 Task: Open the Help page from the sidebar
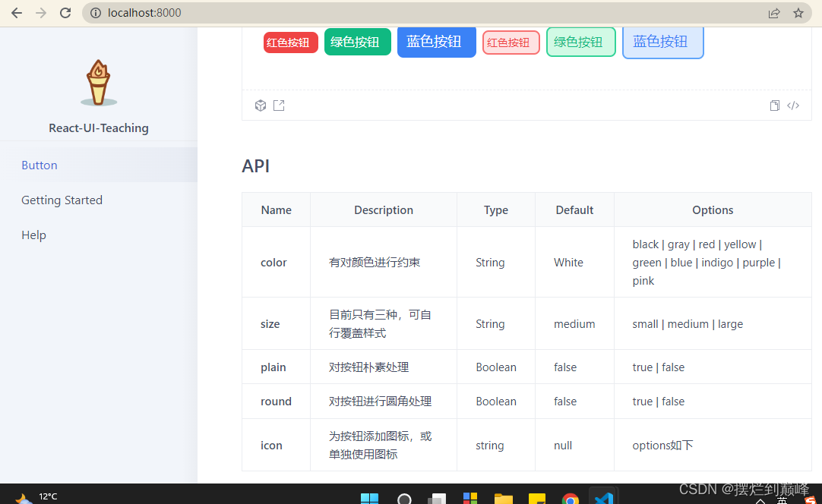click(x=33, y=235)
